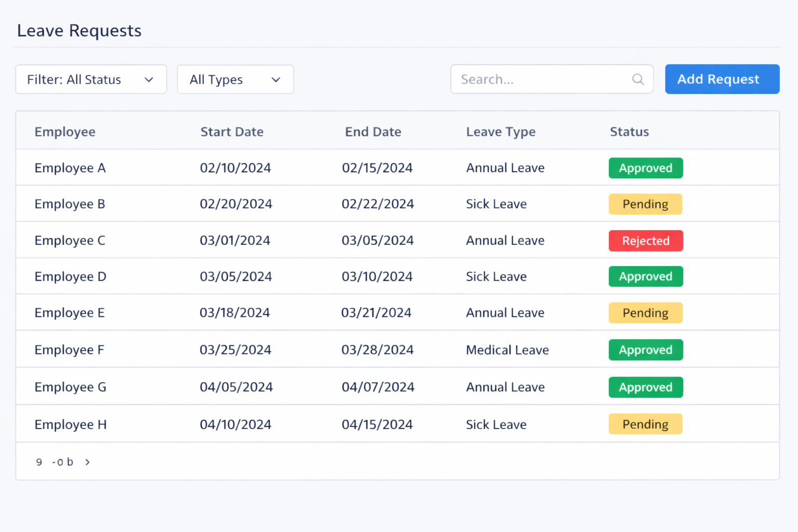Click Employee B's Pending status badge
798x532 pixels.
[645, 204]
